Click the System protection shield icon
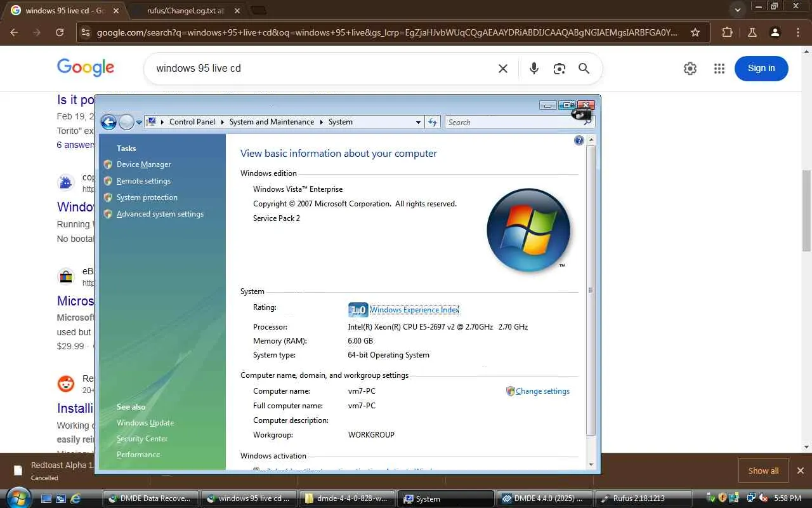 coord(108,197)
